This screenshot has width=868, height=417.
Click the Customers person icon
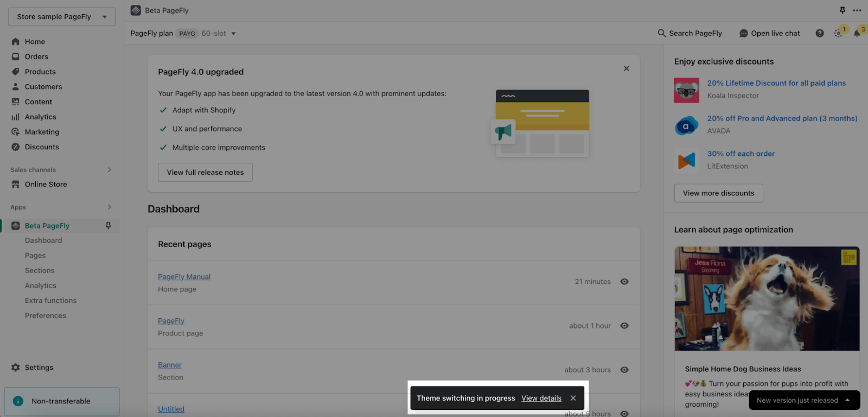pos(16,87)
